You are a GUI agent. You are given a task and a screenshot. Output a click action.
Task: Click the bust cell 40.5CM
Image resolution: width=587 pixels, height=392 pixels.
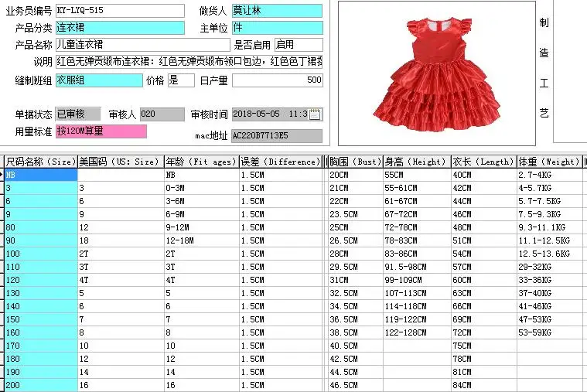point(355,346)
